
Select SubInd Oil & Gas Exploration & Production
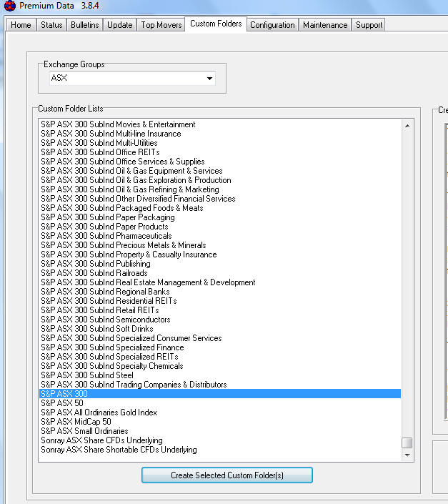point(220,180)
